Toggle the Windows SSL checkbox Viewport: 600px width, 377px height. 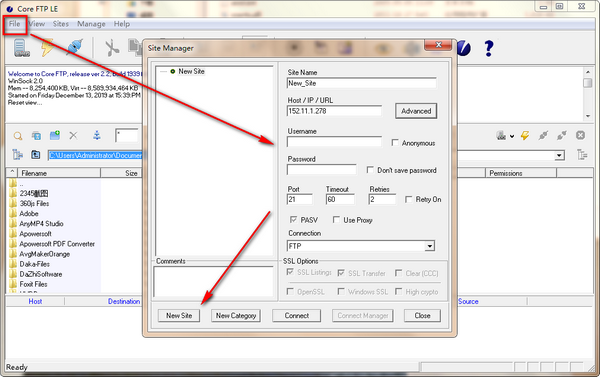(x=341, y=291)
